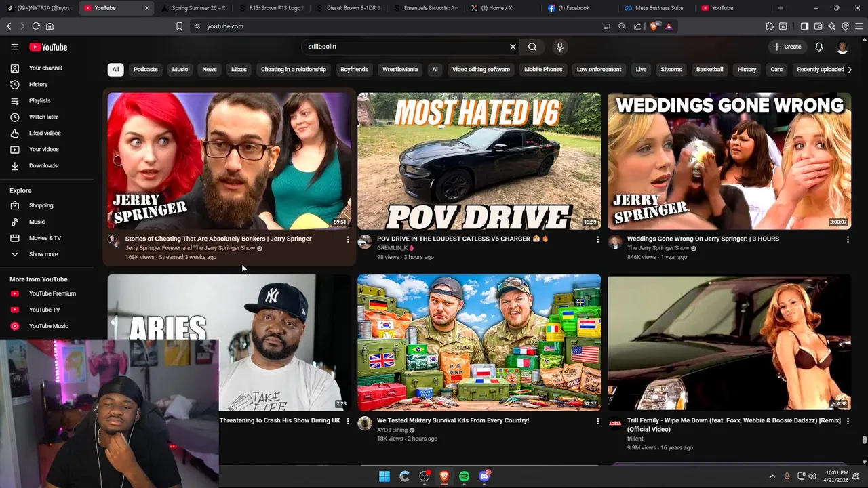Select the Podcasts filter chip
868x488 pixels.
click(146, 69)
